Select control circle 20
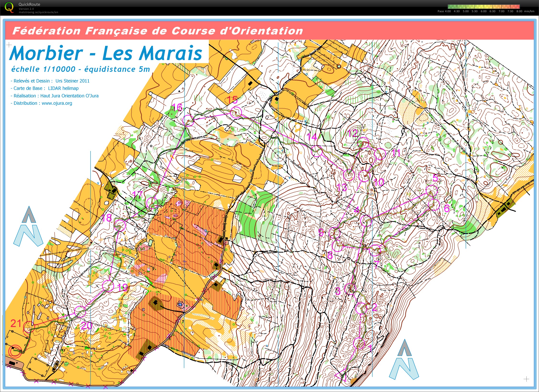Image resolution: width=539 pixels, height=392 pixels. click(x=80, y=312)
